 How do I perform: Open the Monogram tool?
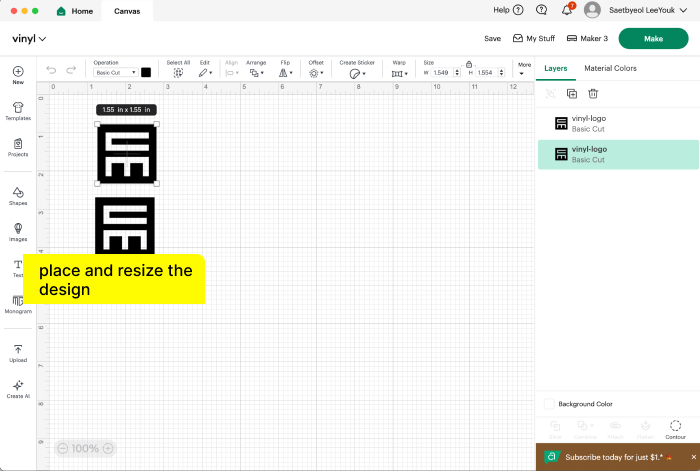coord(18,303)
